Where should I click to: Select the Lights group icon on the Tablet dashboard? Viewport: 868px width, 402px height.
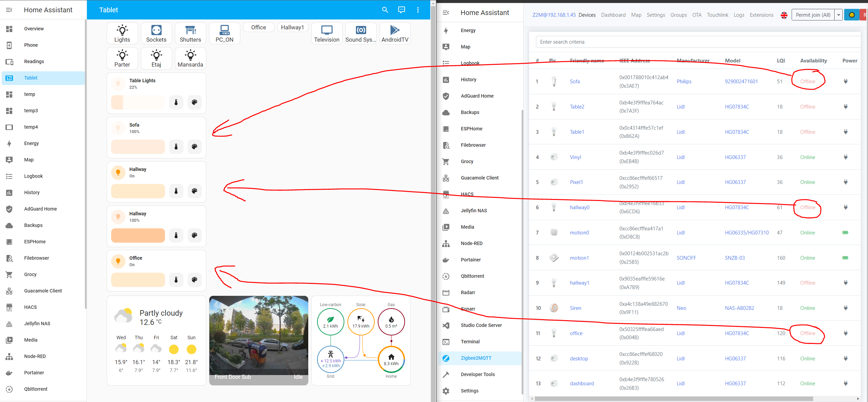tap(122, 33)
